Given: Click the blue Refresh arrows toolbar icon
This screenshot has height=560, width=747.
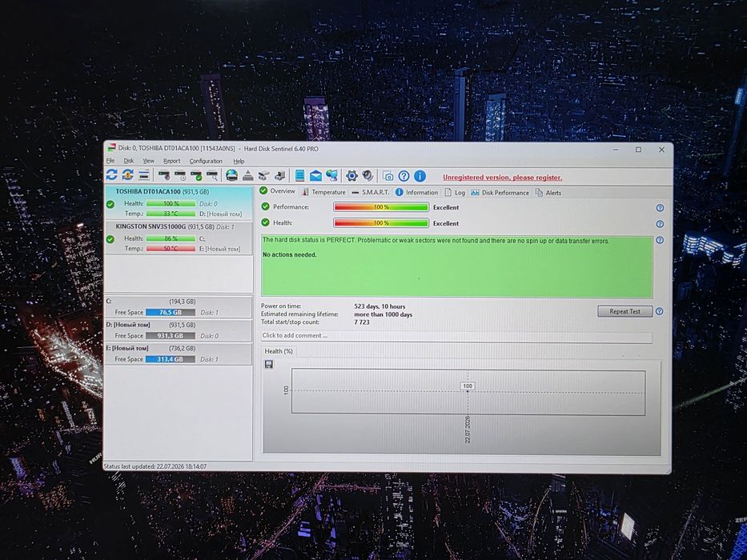Looking at the screenshot, I should (112, 175).
